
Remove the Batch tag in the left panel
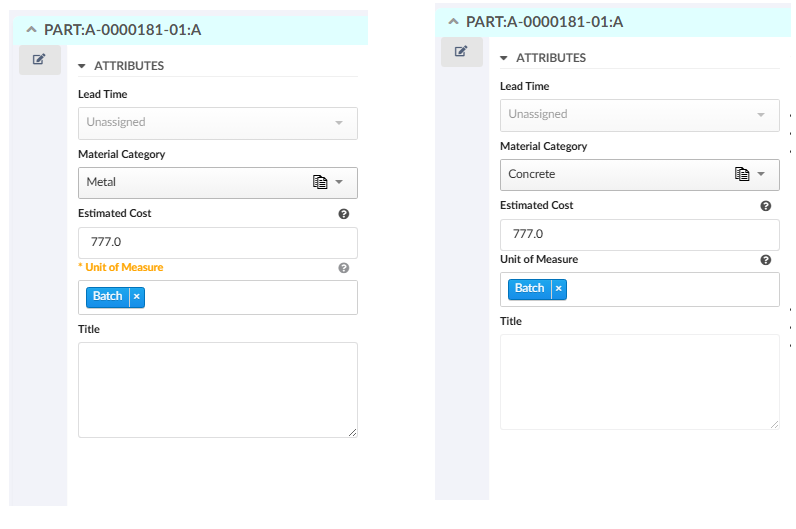click(137, 297)
